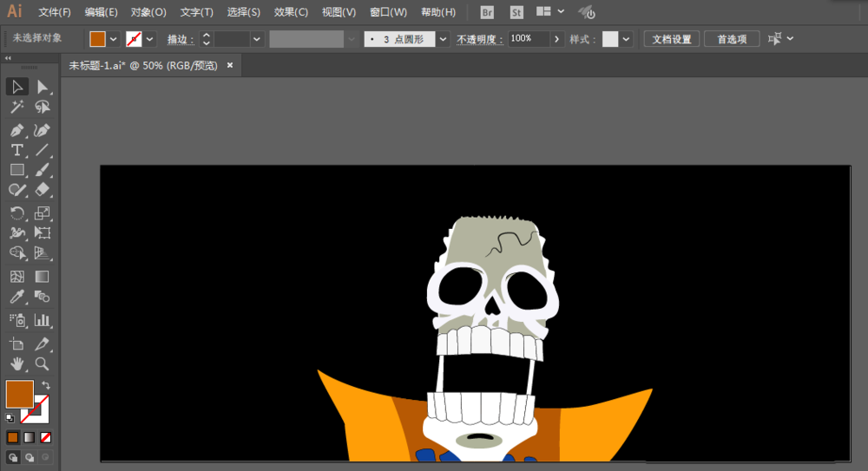Open the 文字(T) menu
The height and width of the screenshot is (471, 868).
coord(196,12)
